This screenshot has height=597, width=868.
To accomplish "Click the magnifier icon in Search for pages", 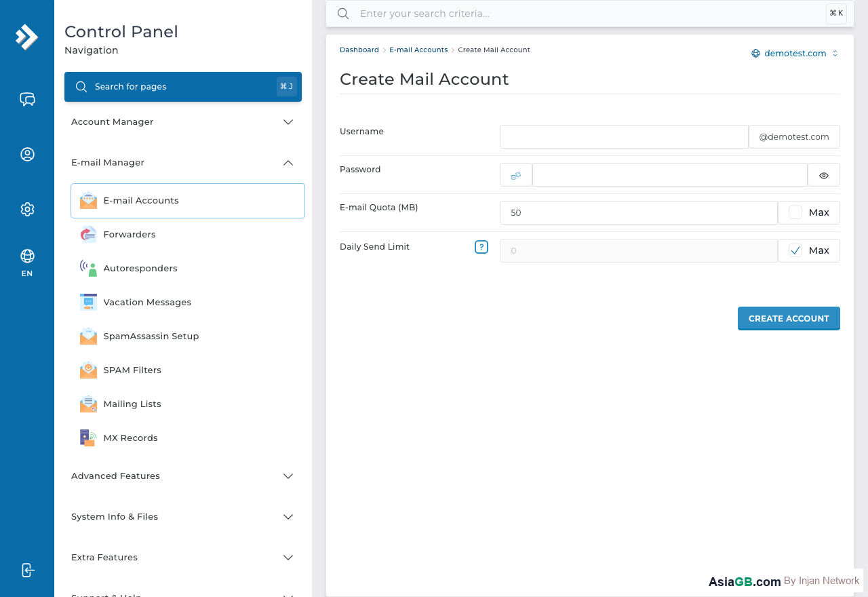I will point(81,87).
